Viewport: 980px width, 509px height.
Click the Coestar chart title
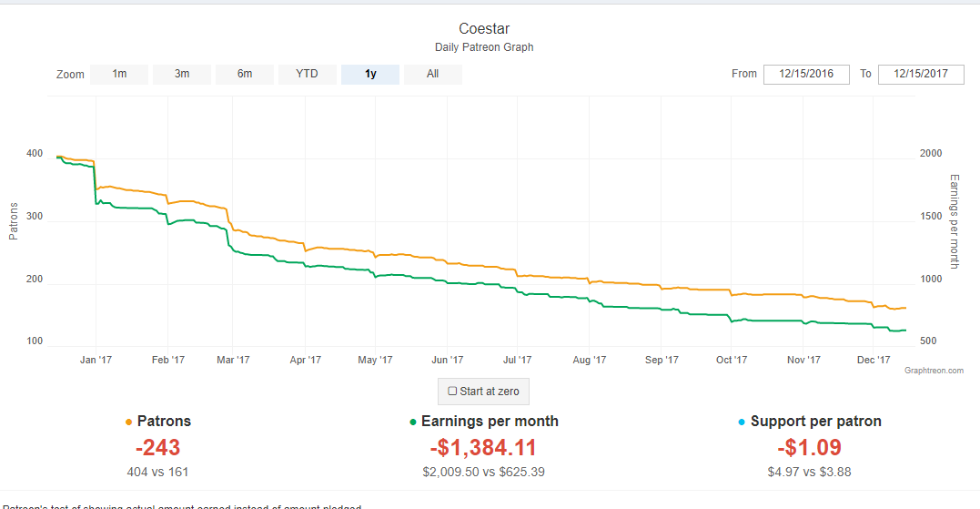pos(484,29)
